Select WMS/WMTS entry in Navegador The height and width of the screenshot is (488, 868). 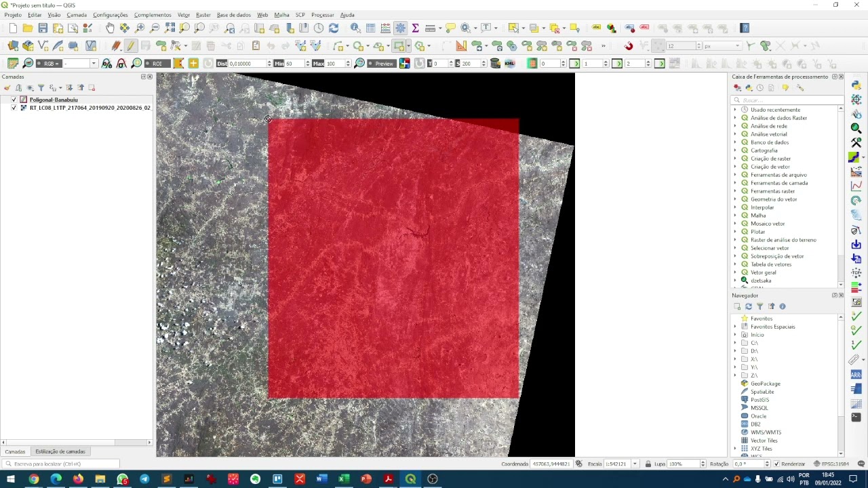point(766,432)
